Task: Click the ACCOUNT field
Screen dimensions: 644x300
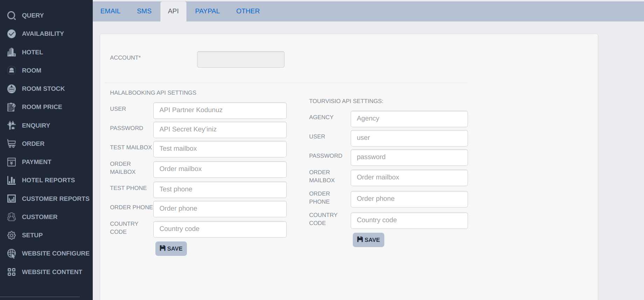Action: (241, 60)
